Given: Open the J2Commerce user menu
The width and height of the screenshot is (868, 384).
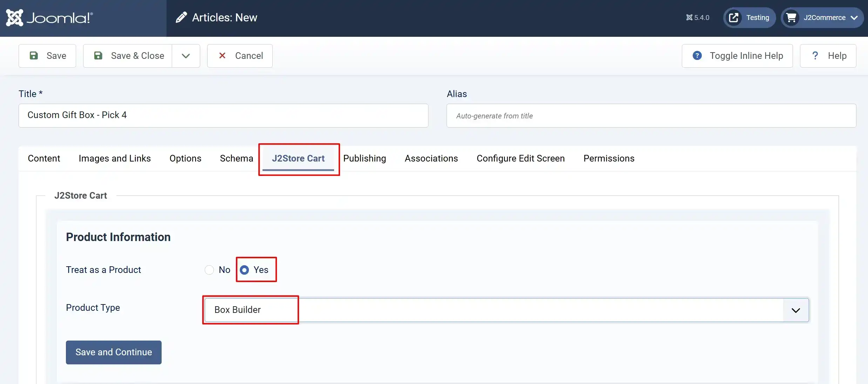Looking at the screenshot, I should tap(822, 18).
